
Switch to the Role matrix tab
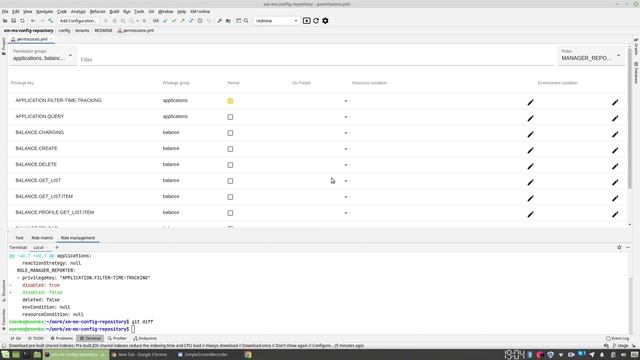point(42,238)
